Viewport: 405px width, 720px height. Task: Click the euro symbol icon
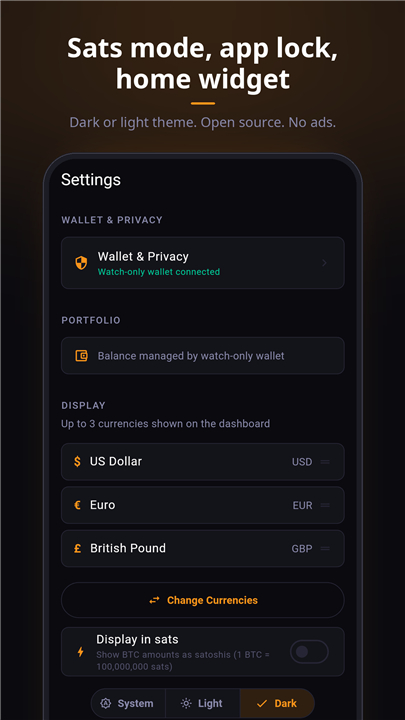(78, 505)
